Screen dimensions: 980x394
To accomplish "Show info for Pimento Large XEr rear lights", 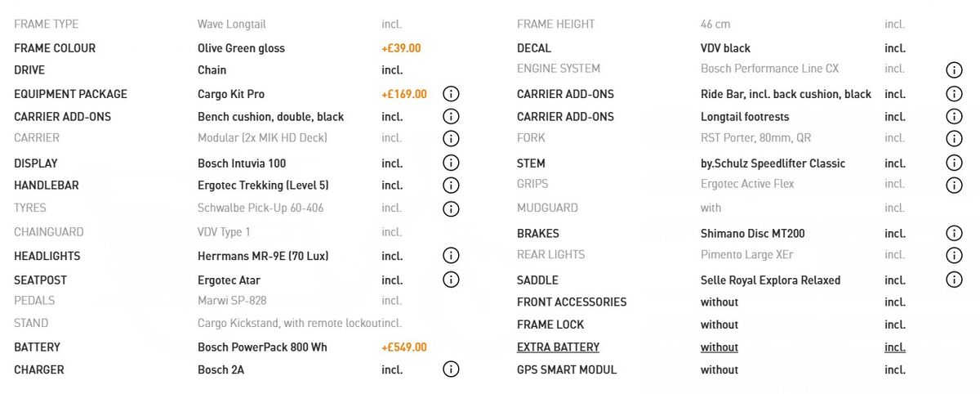I will coord(954,256).
